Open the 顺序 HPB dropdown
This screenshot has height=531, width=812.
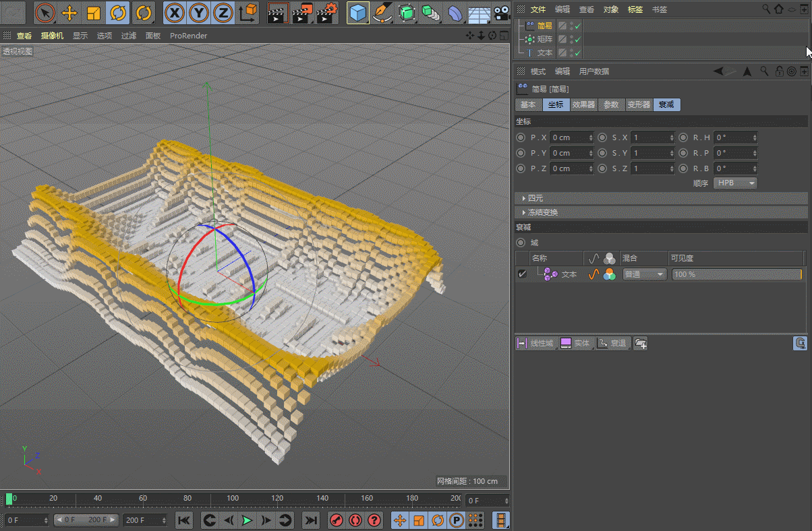(x=735, y=183)
